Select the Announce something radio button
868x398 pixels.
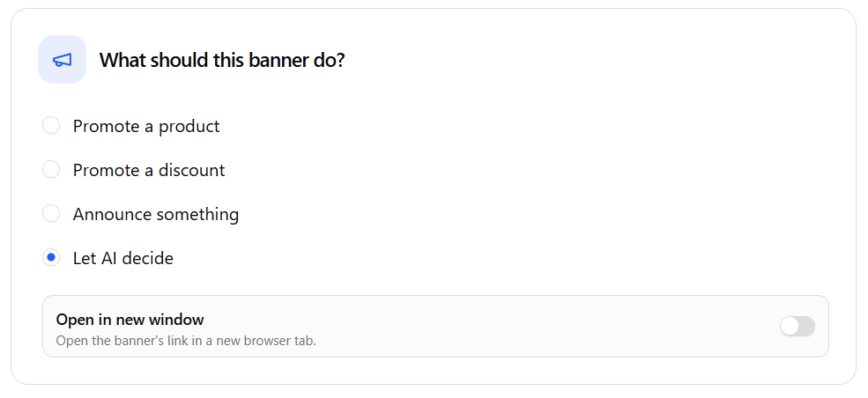(51, 213)
